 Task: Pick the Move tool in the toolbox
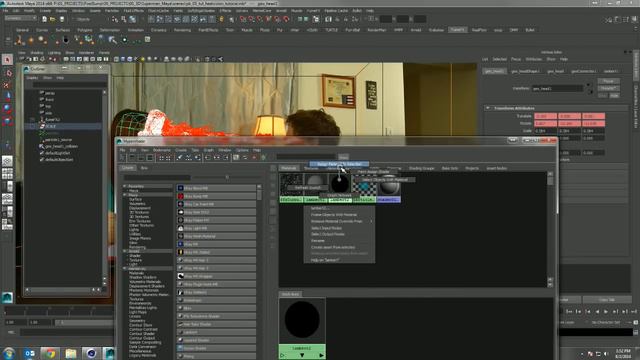pos(7,85)
